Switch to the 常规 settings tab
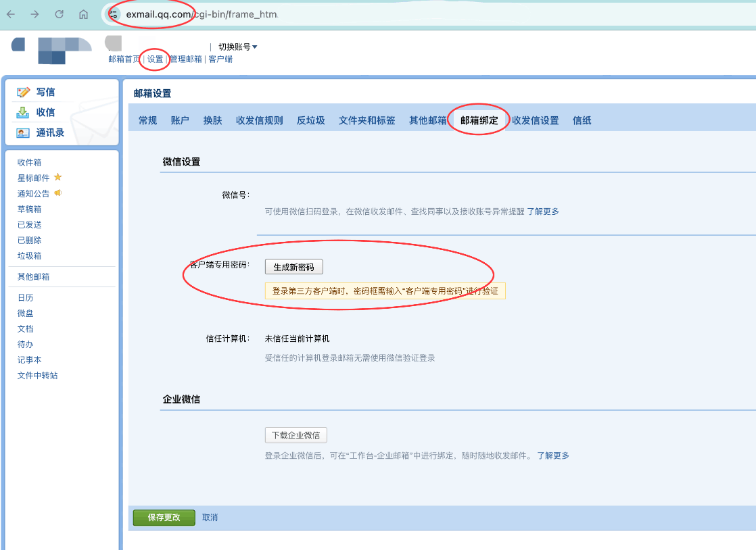Screen dimensions: 756x550 coord(147,120)
